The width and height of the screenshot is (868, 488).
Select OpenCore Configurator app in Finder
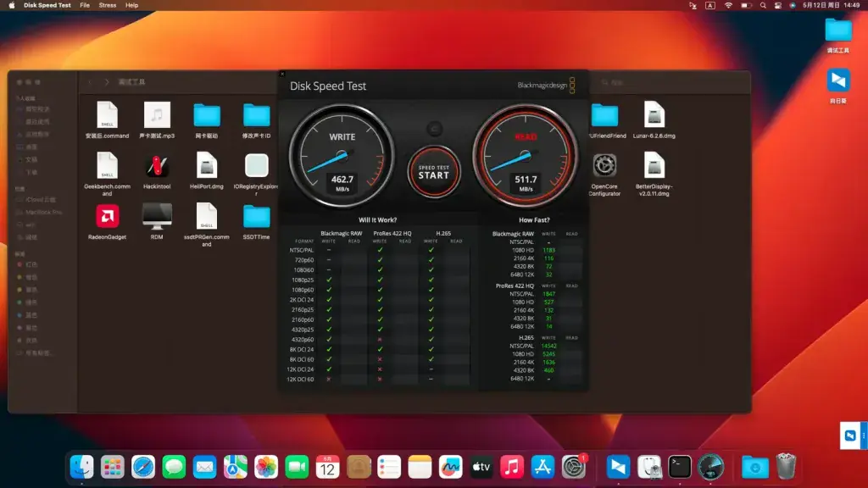(x=604, y=174)
